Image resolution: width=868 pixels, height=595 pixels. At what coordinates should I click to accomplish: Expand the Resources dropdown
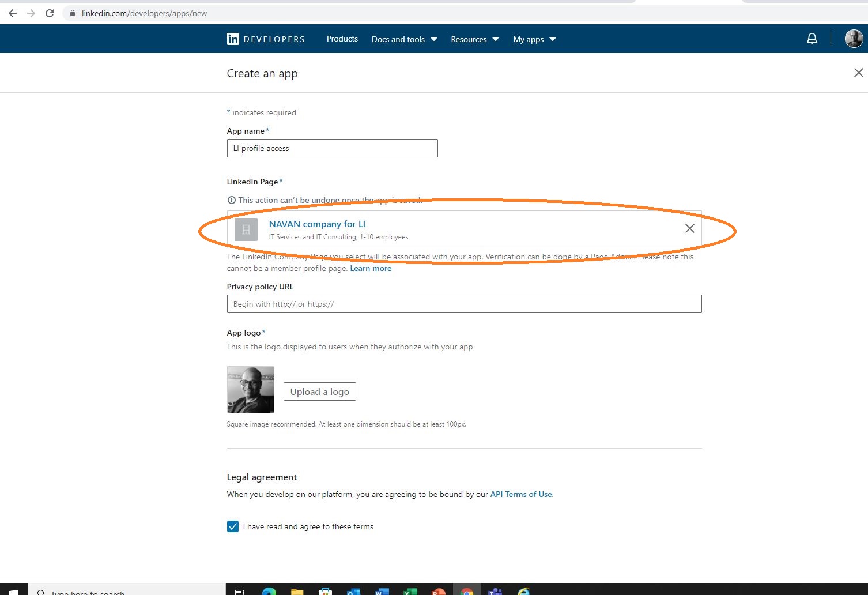(x=474, y=39)
